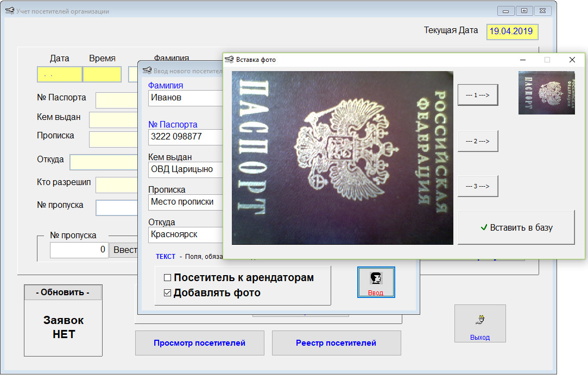Open Просмотр посетителей
The image size is (588, 375).
pyautogui.click(x=199, y=343)
